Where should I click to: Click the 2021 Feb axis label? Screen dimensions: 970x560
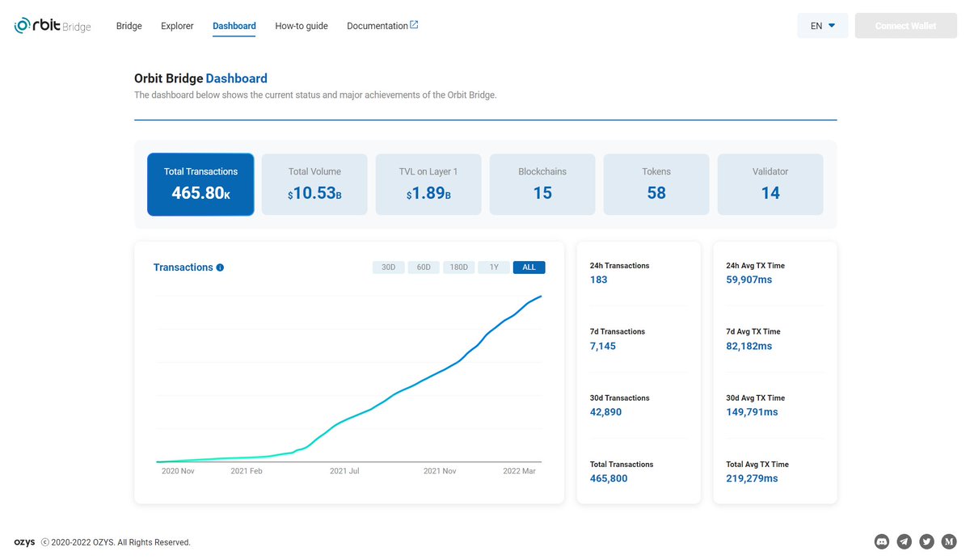coord(246,470)
